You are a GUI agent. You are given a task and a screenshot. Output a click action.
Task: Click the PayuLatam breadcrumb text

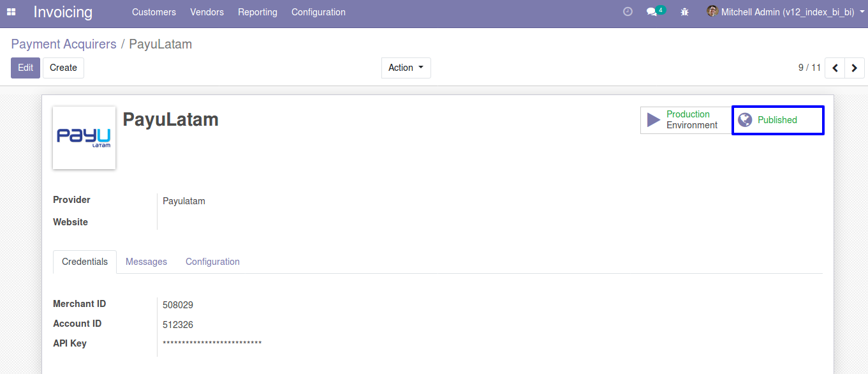161,44
